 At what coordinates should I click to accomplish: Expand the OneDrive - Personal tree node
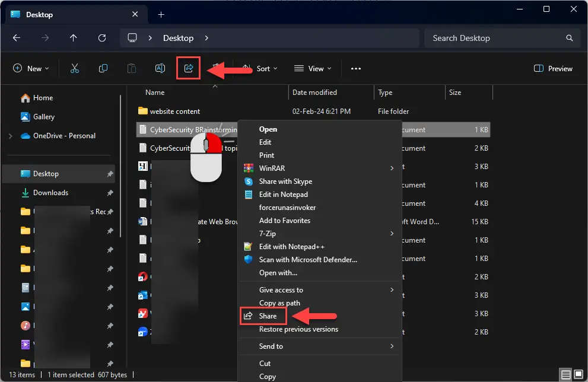[x=11, y=136]
